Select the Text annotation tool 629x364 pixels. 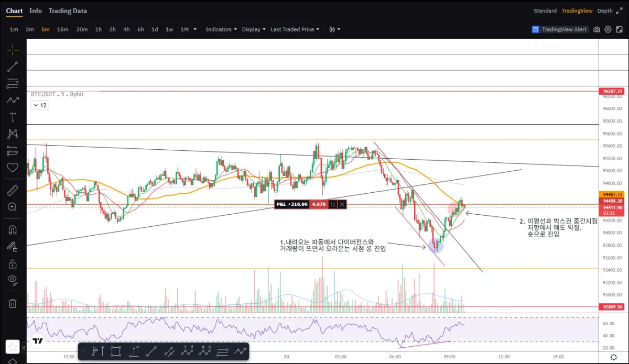(x=13, y=117)
